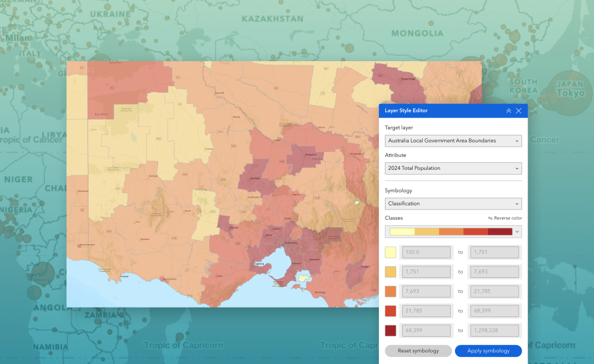
Task: Click the Reverse color swap icon
Action: click(490, 219)
